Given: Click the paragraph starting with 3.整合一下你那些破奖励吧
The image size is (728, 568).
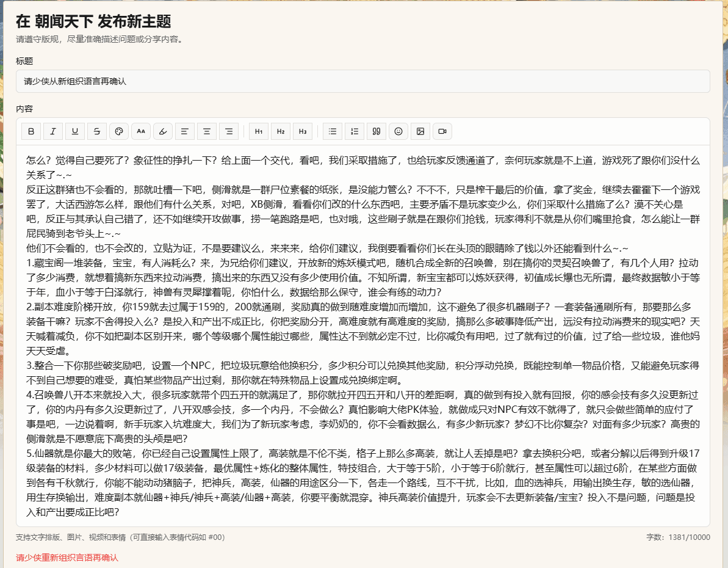Looking at the screenshot, I should [x=362, y=373].
